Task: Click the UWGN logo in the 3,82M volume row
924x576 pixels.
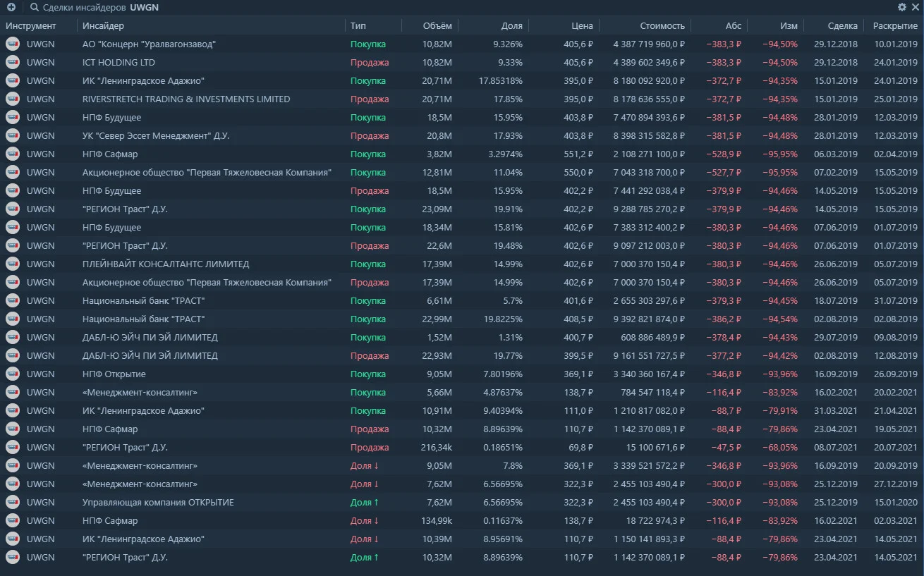Action: point(13,154)
